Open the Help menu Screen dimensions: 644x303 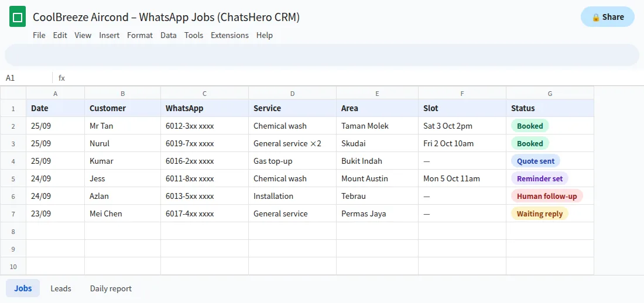(265, 35)
